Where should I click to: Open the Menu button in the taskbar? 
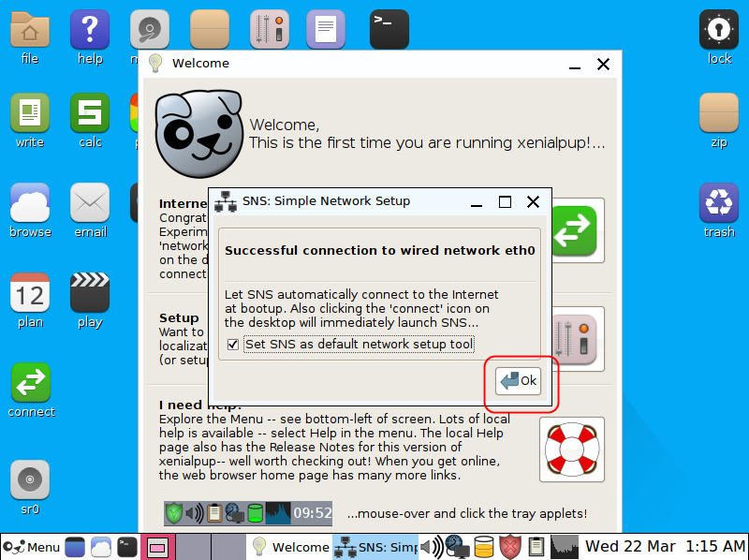[32, 547]
